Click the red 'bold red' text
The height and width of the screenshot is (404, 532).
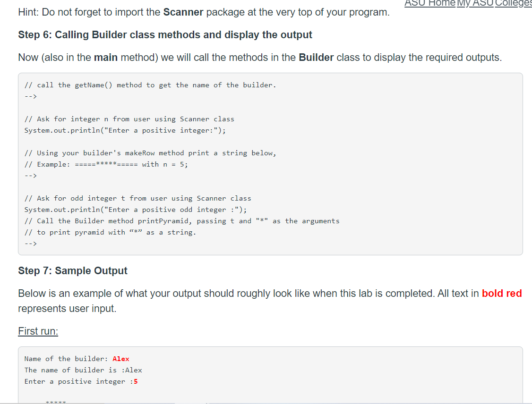point(502,294)
